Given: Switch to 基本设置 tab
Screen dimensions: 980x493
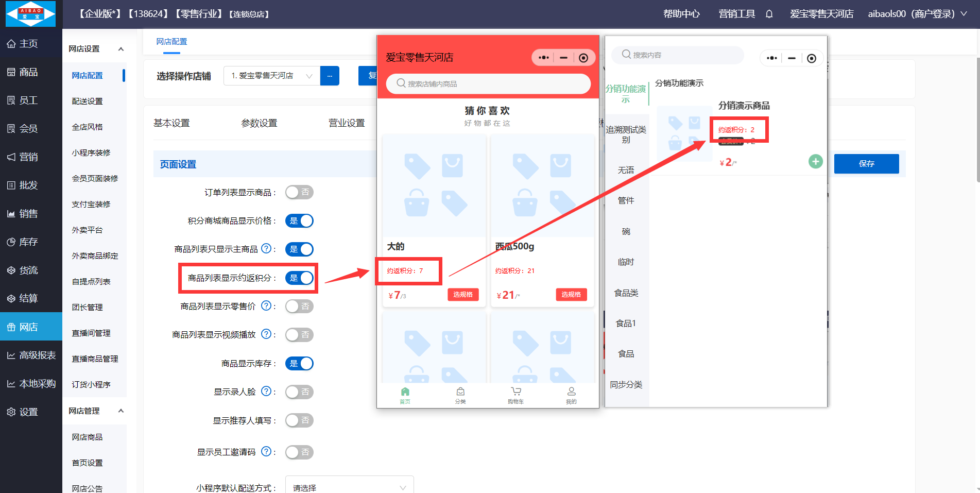Looking at the screenshot, I should point(171,123).
